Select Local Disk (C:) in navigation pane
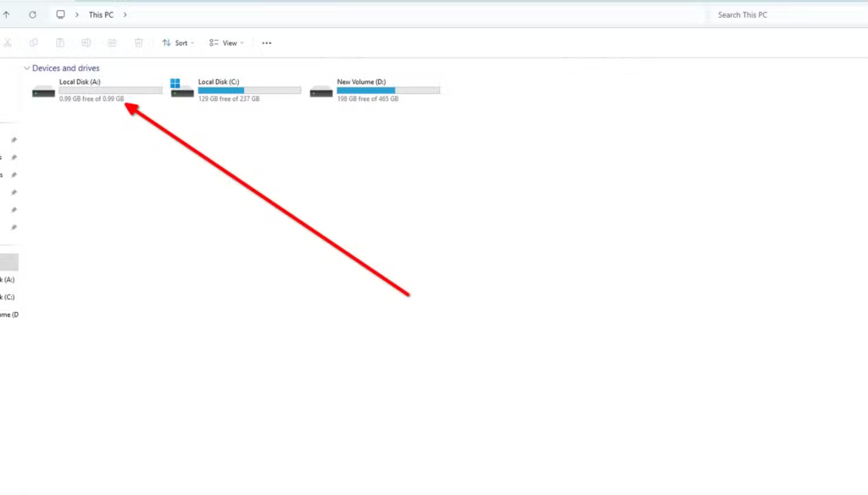868x495 pixels. (8, 297)
